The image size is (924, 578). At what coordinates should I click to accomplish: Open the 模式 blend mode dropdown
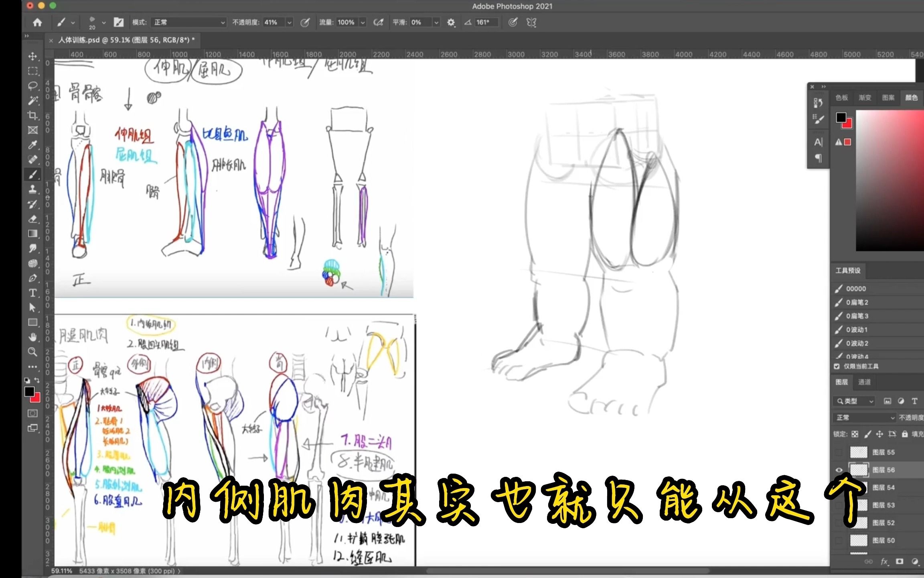(x=188, y=22)
